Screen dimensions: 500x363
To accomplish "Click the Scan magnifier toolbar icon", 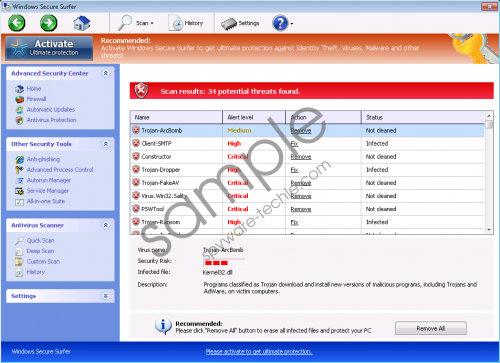I will [125, 23].
